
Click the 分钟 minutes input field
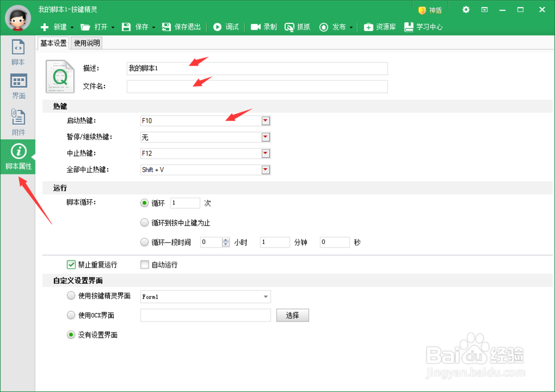[x=275, y=242]
